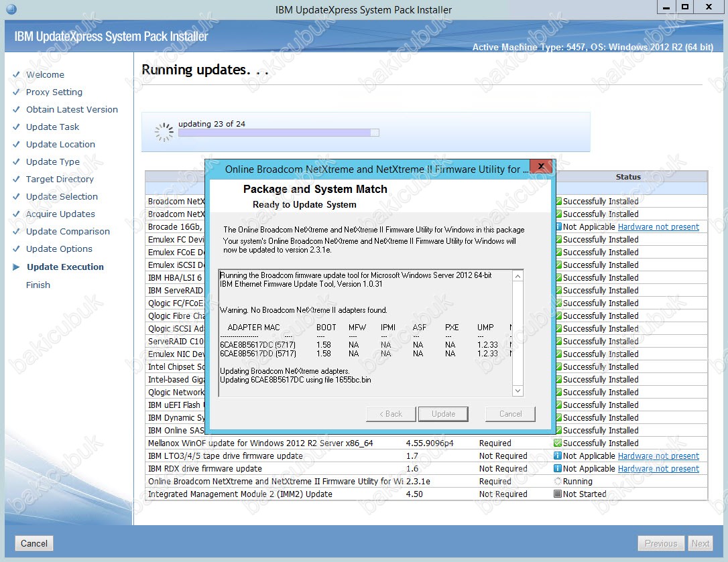Open Hardware not present link in Brocade row

coord(658,227)
